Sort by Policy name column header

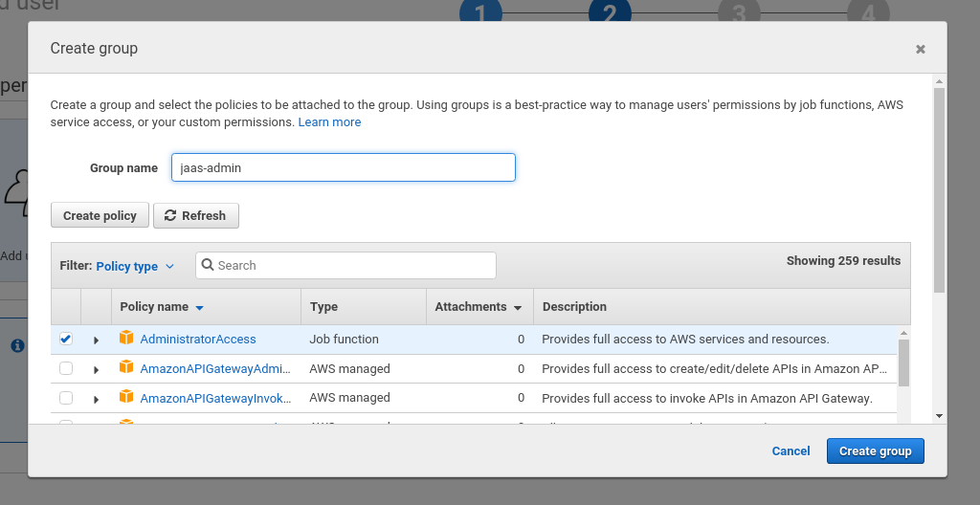click(x=207, y=307)
